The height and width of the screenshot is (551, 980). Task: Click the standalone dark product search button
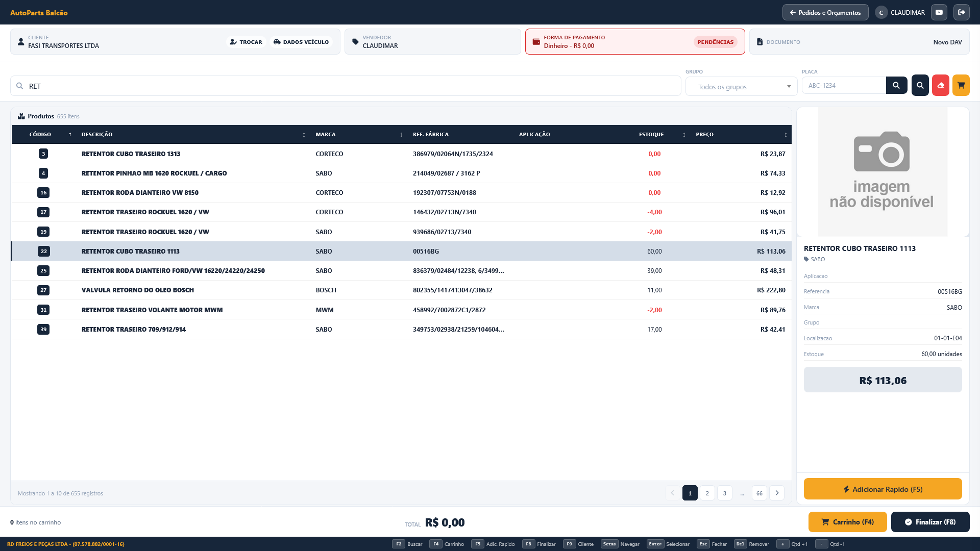[920, 85]
